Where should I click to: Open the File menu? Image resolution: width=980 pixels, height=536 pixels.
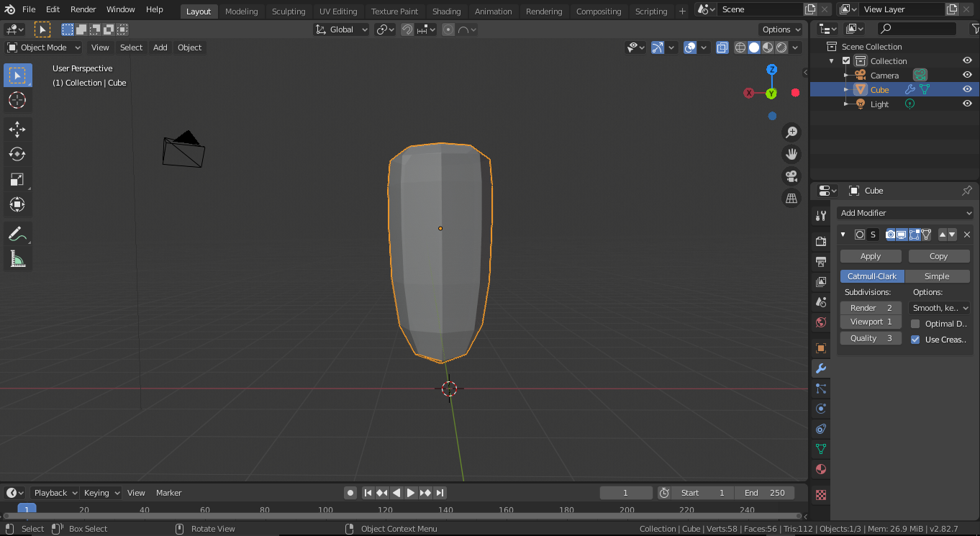coord(29,9)
